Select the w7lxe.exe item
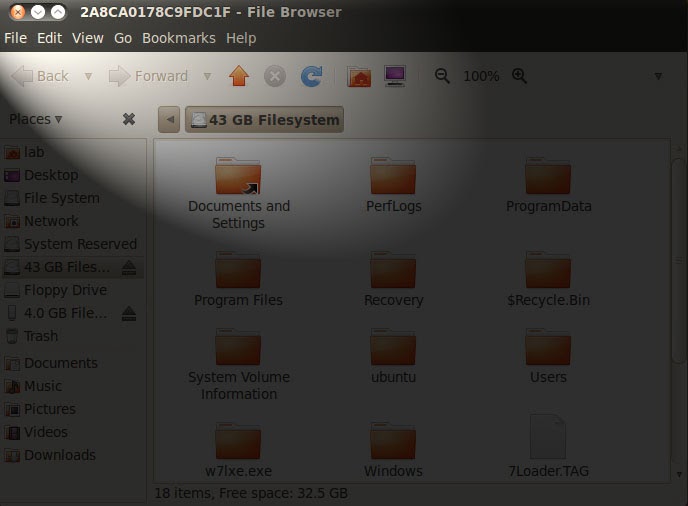The height and width of the screenshot is (506, 688). click(x=238, y=450)
